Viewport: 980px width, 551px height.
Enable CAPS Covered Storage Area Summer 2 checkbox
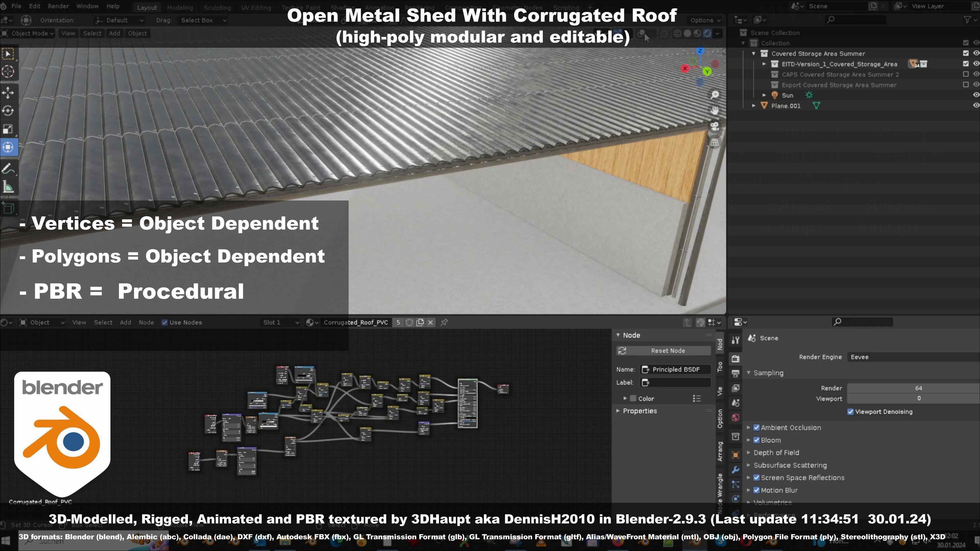965,74
